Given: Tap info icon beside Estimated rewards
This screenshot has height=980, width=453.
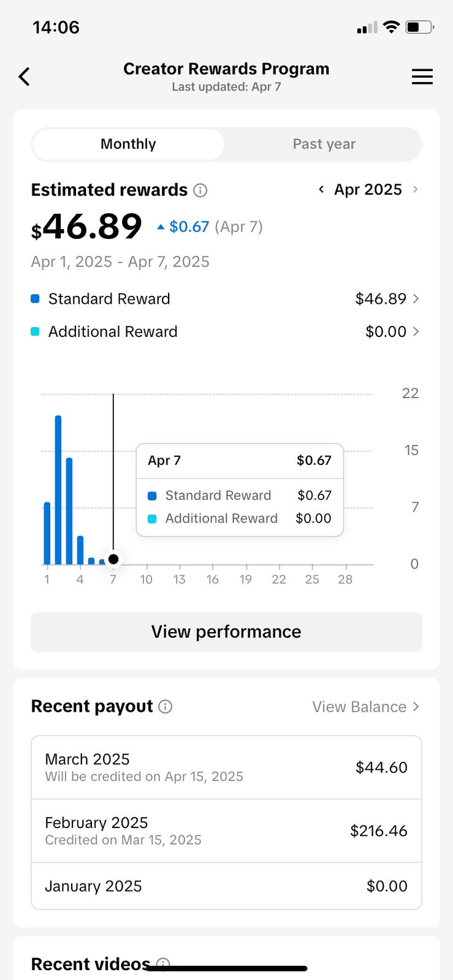Looking at the screenshot, I should (200, 190).
